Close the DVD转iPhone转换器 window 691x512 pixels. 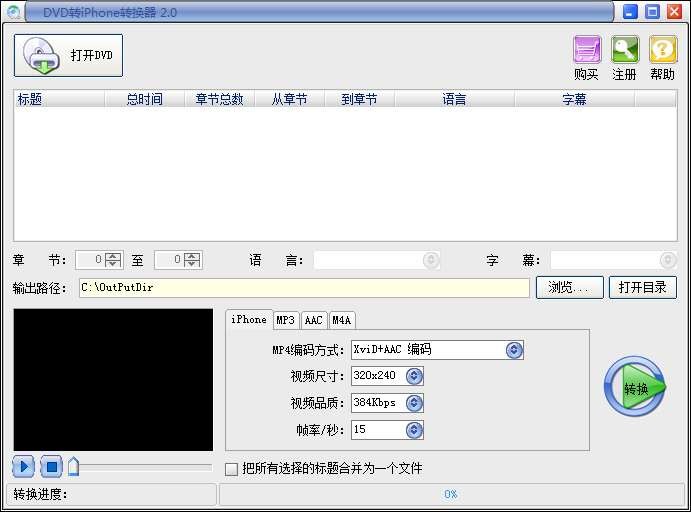coord(674,11)
